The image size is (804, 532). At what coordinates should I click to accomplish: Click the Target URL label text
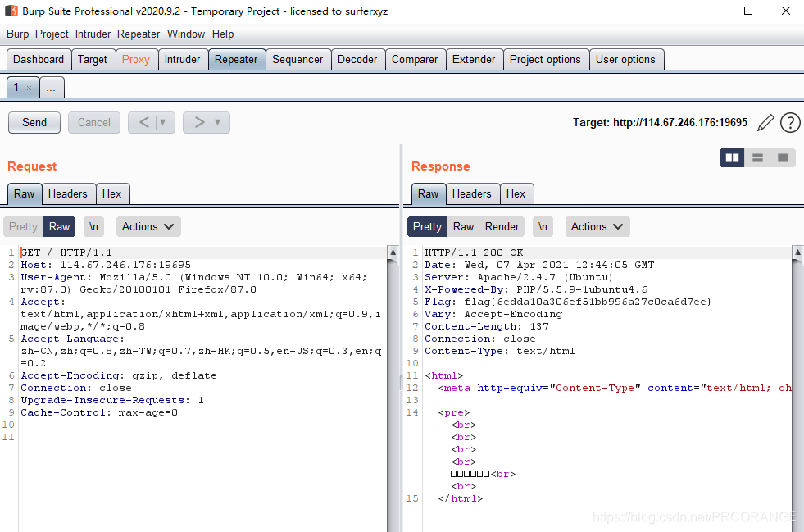pos(660,123)
